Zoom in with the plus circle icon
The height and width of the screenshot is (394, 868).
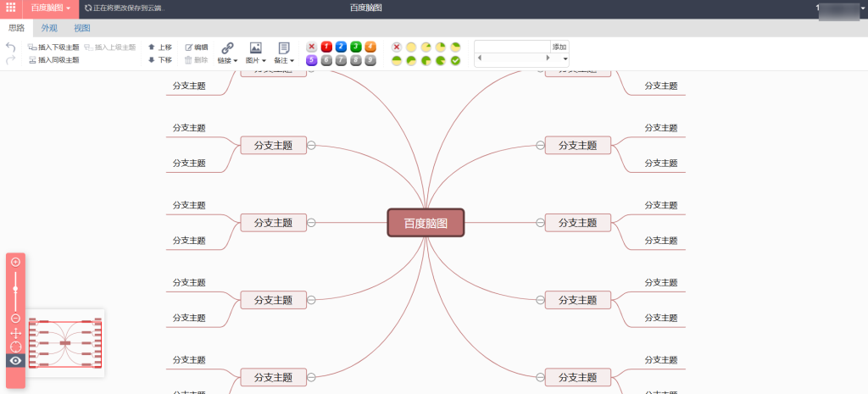click(15, 263)
